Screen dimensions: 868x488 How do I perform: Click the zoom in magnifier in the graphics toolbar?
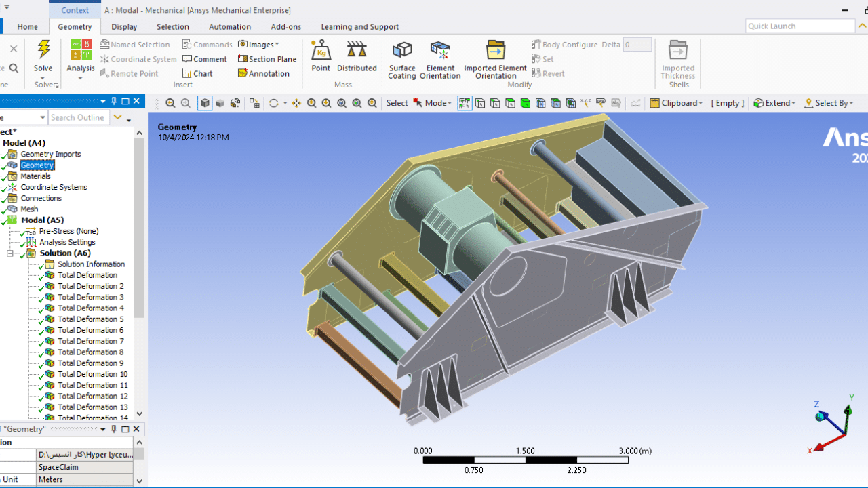click(326, 103)
